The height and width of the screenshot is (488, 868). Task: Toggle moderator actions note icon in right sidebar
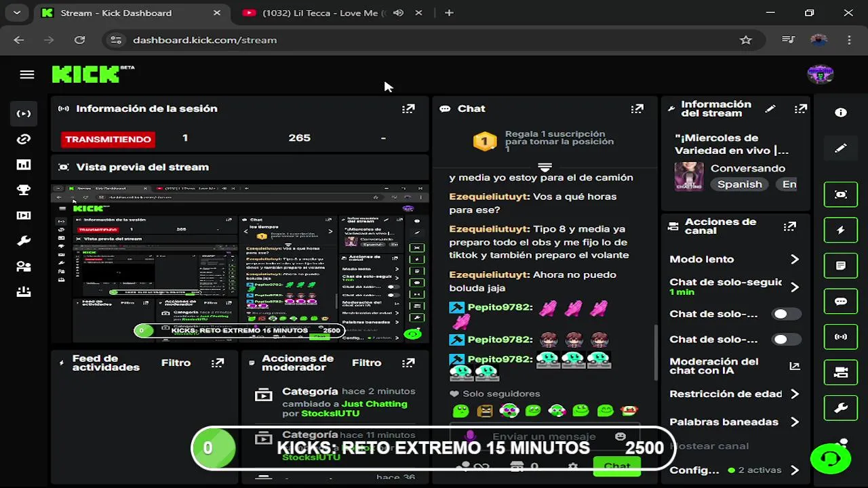coord(841,266)
